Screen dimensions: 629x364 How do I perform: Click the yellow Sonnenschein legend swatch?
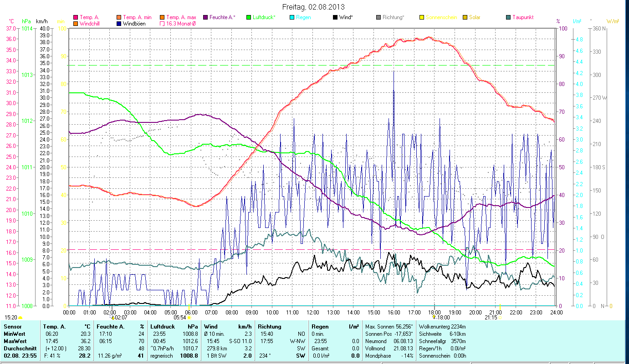422,17
